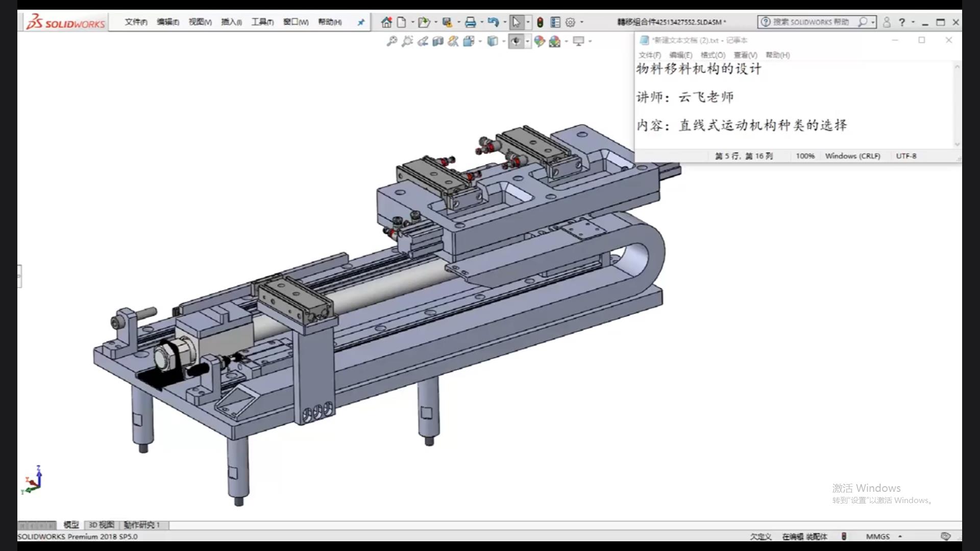
Task: Click Zoom to Fit magnifier icon
Action: [x=391, y=41]
